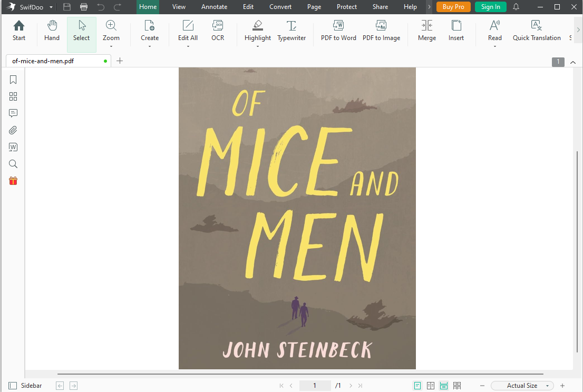Open the SwifDoo app menu dropdown
583x392 pixels.
tap(51, 7)
